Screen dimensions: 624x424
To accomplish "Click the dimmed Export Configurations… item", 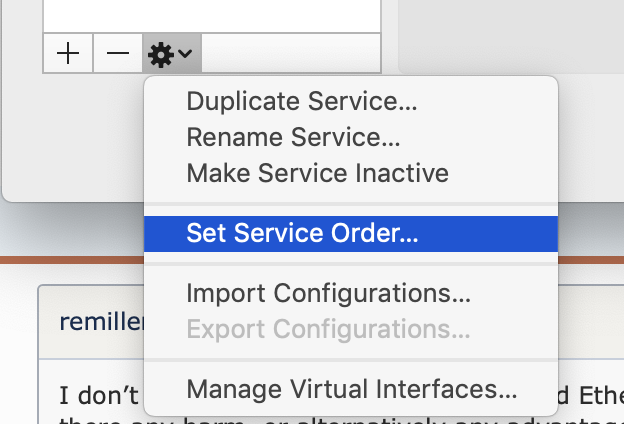I will click(328, 329).
